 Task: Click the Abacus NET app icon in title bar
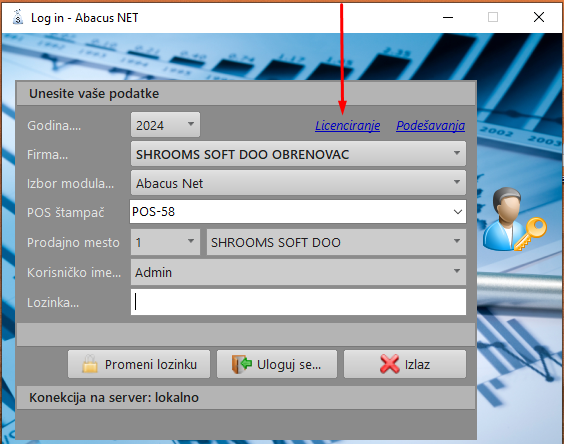(x=18, y=17)
